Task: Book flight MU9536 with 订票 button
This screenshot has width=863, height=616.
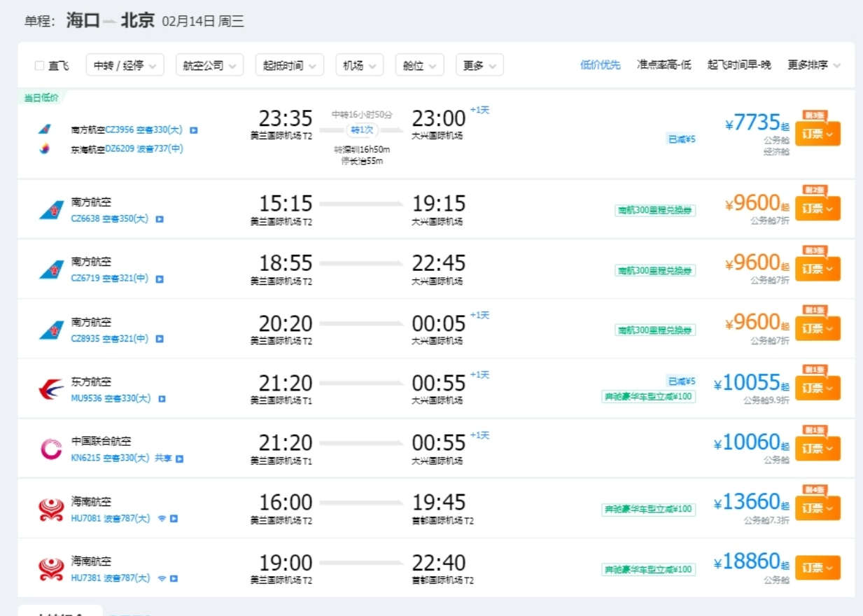Action: [x=818, y=387]
